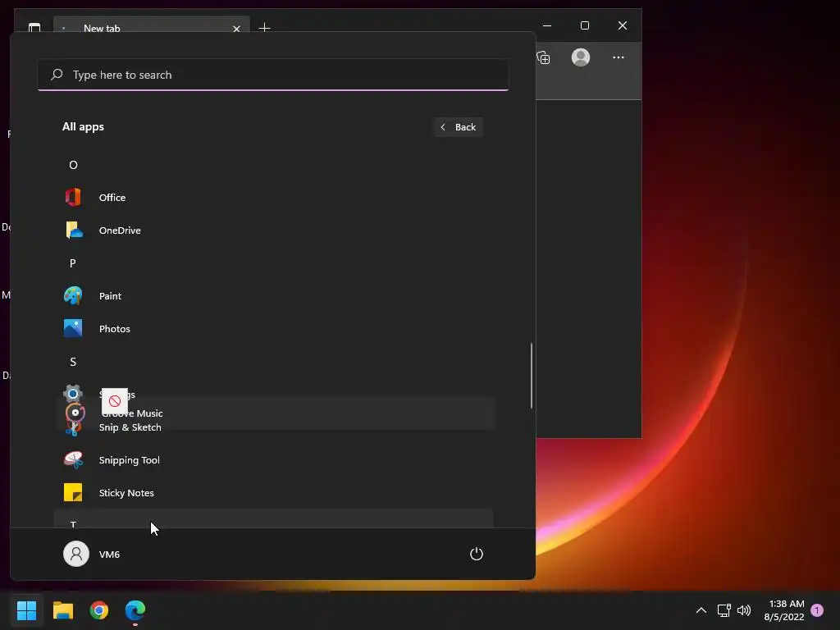The height and width of the screenshot is (630, 840).
Task: Click the Settings gear icon
Action: [73, 394]
